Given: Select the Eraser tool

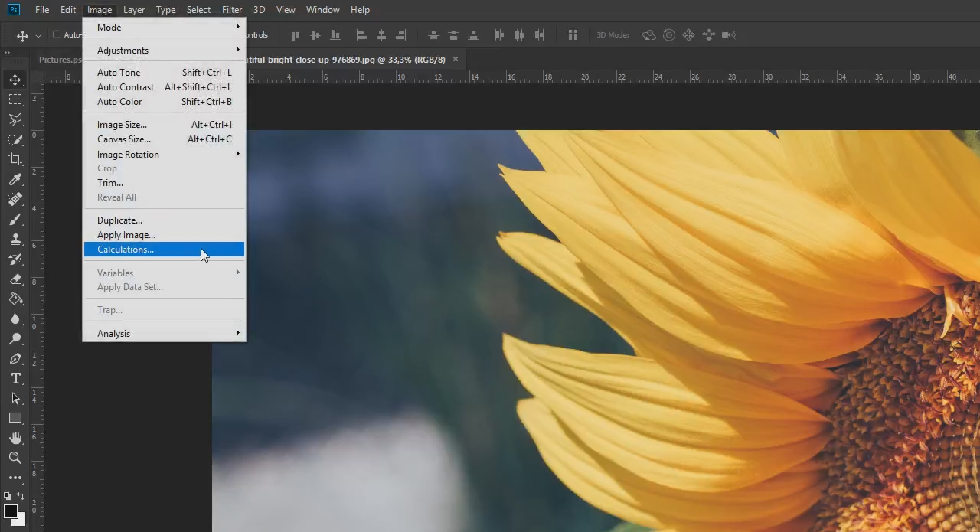Looking at the screenshot, I should pos(15,279).
